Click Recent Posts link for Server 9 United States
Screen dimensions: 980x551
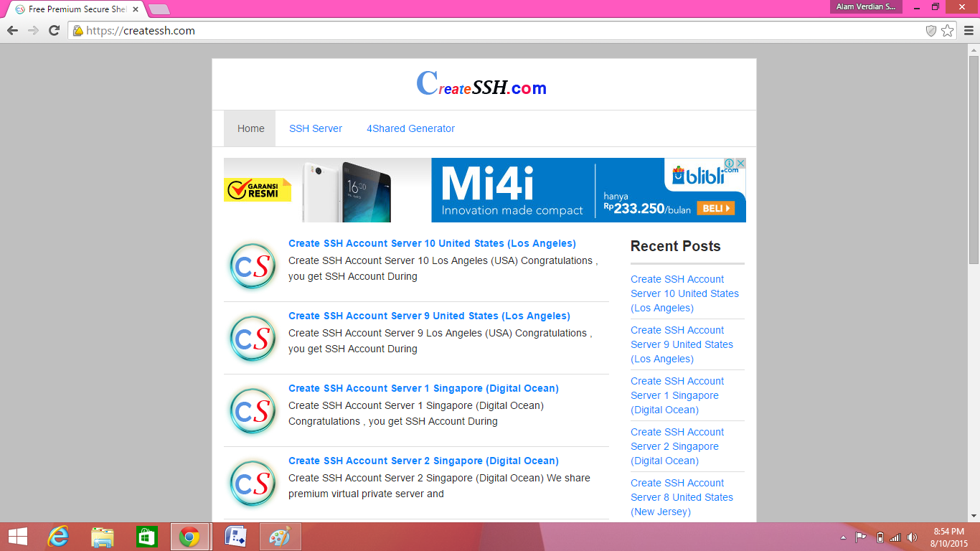tap(682, 344)
